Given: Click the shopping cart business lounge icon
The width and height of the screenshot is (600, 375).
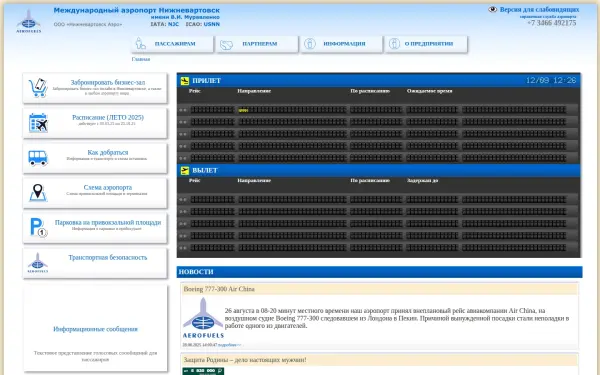Looking at the screenshot, I should click(38, 88).
